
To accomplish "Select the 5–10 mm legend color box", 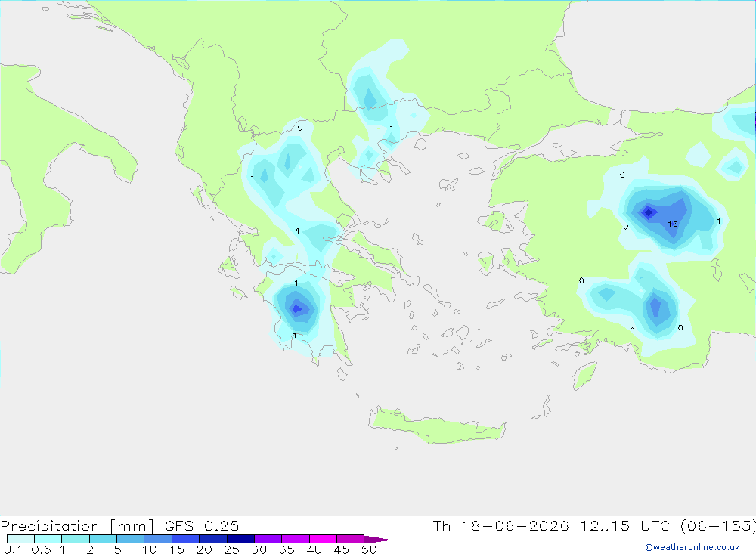I will tap(130, 539).
